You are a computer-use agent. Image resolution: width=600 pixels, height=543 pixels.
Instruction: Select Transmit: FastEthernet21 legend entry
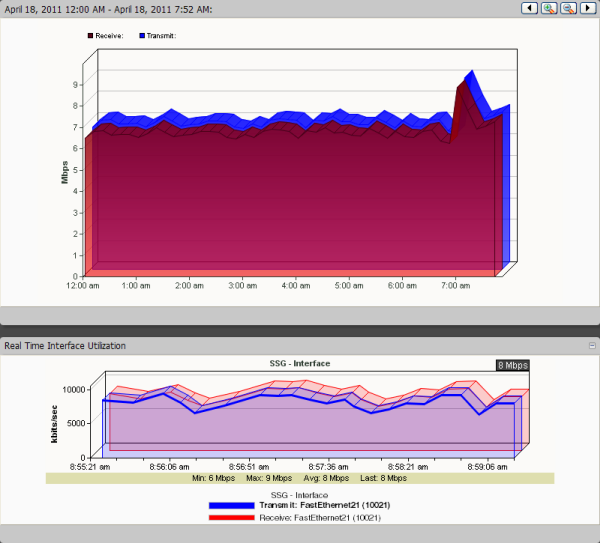[318, 506]
